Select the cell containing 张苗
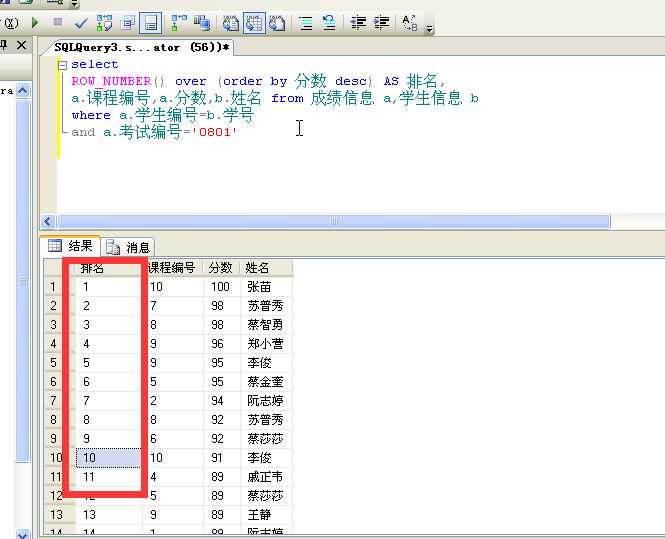Image resolution: width=665 pixels, height=539 pixels. click(x=266, y=287)
